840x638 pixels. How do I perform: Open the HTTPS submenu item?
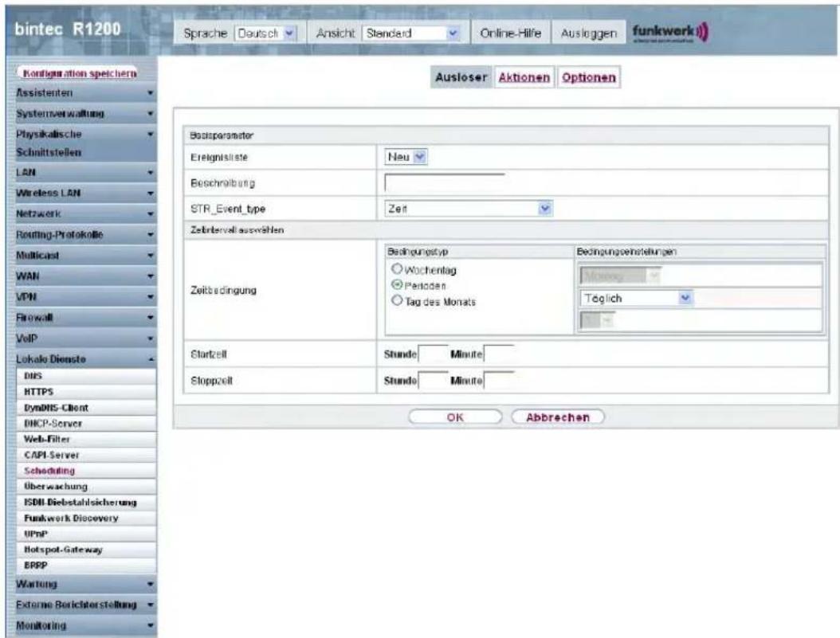pos(87,392)
